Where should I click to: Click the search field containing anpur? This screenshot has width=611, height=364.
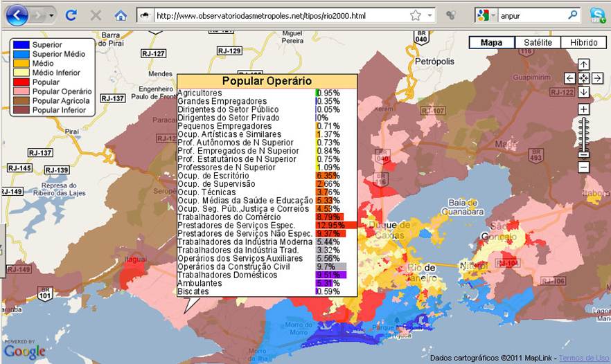pyautogui.click(x=532, y=16)
